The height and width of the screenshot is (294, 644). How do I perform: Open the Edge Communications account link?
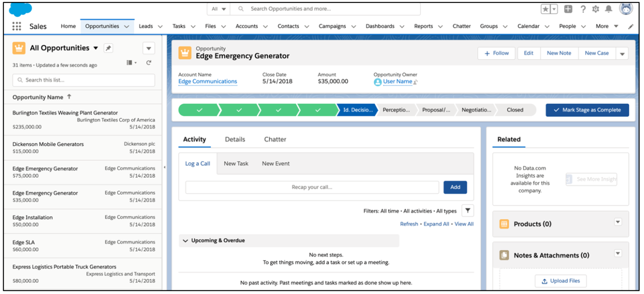[x=207, y=81]
